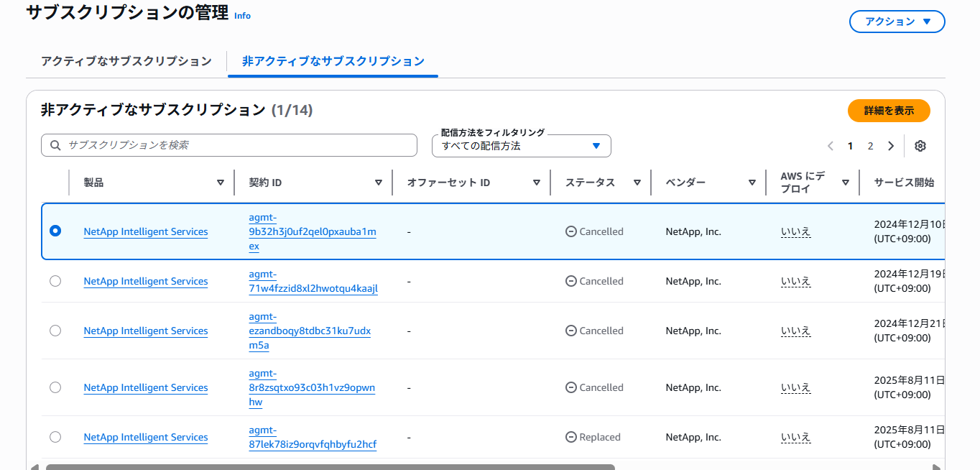Click the Cancelled status icon on the first row
Screen dimensions: 980x470
click(570, 231)
